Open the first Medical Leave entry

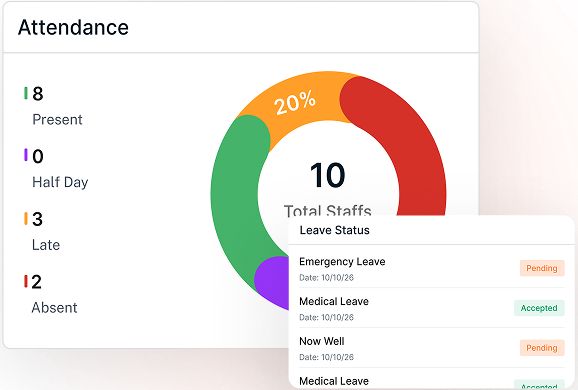click(432, 308)
